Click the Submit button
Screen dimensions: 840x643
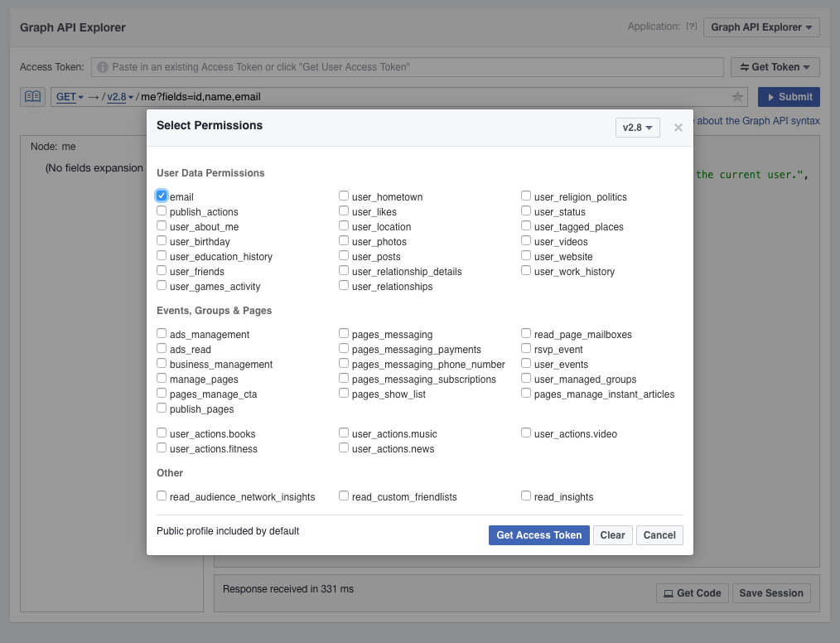pyautogui.click(x=789, y=97)
